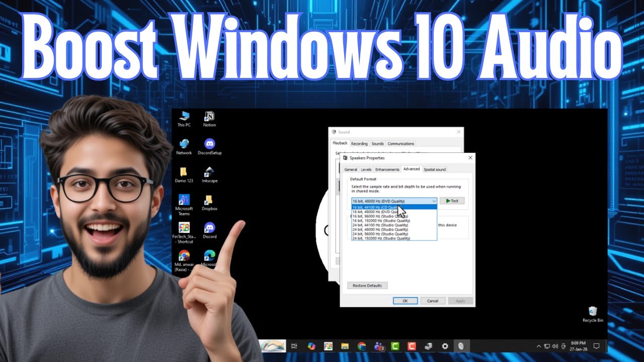Select the Advanced tab
The height and width of the screenshot is (362, 644).
[412, 169]
